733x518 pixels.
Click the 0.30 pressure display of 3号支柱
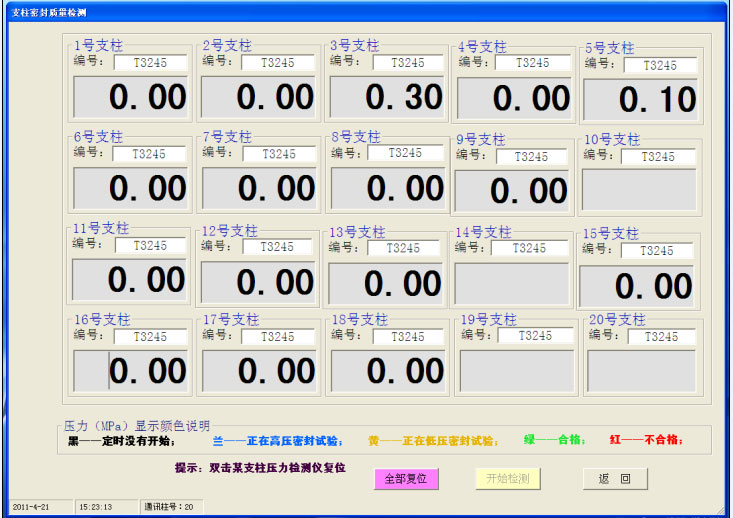click(387, 97)
